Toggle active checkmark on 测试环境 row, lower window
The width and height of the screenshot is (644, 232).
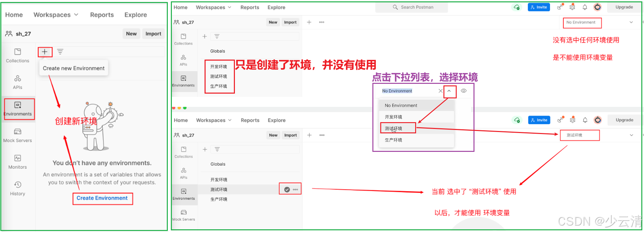[287, 190]
